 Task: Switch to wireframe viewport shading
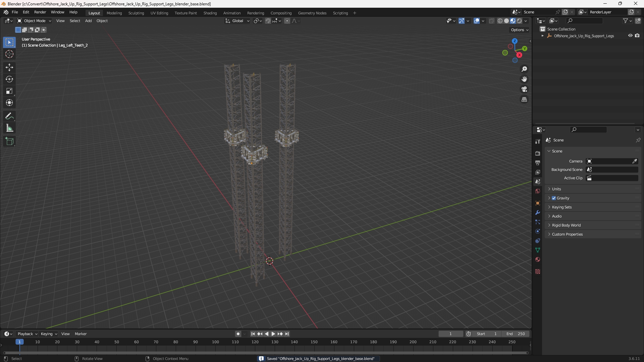500,21
